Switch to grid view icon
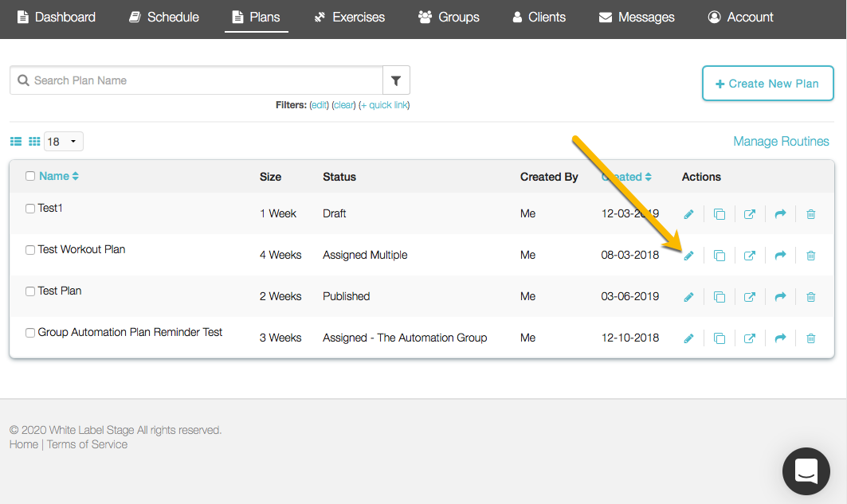The height and width of the screenshot is (504, 847). [x=34, y=142]
